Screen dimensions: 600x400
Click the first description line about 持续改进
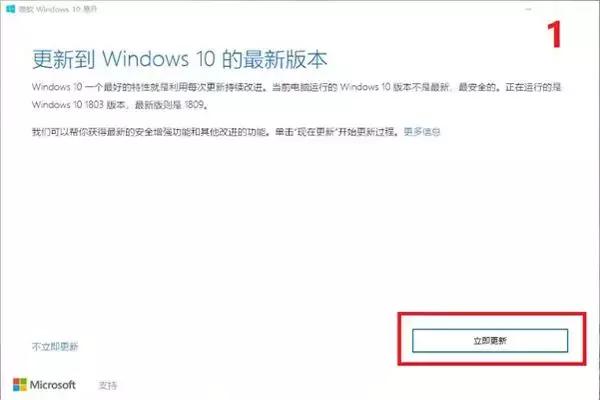(296, 87)
